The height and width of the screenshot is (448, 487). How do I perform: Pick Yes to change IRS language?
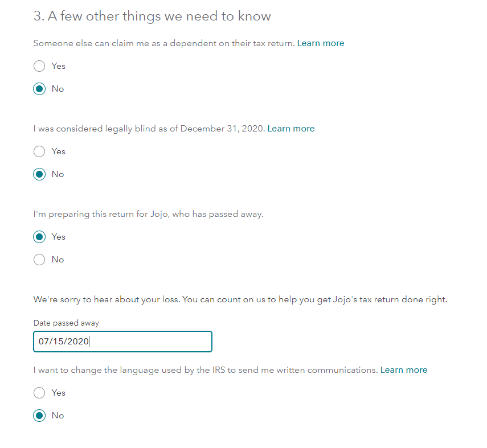(x=39, y=393)
